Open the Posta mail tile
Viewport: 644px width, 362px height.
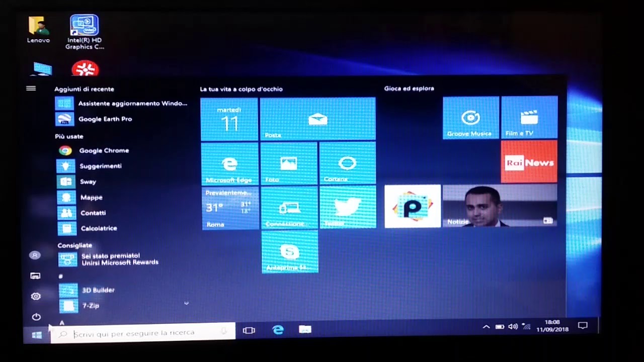317,119
